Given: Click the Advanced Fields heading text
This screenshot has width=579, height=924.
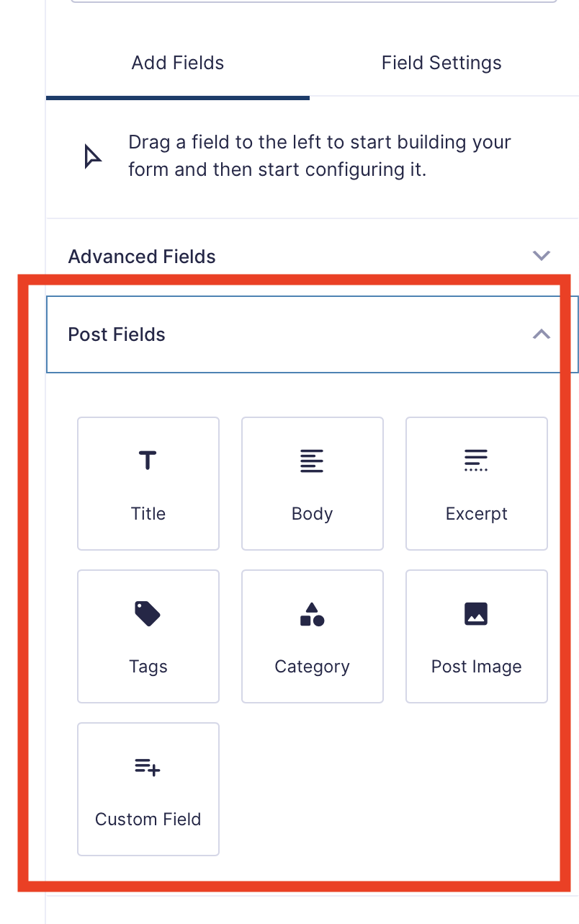Looking at the screenshot, I should 141,256.
